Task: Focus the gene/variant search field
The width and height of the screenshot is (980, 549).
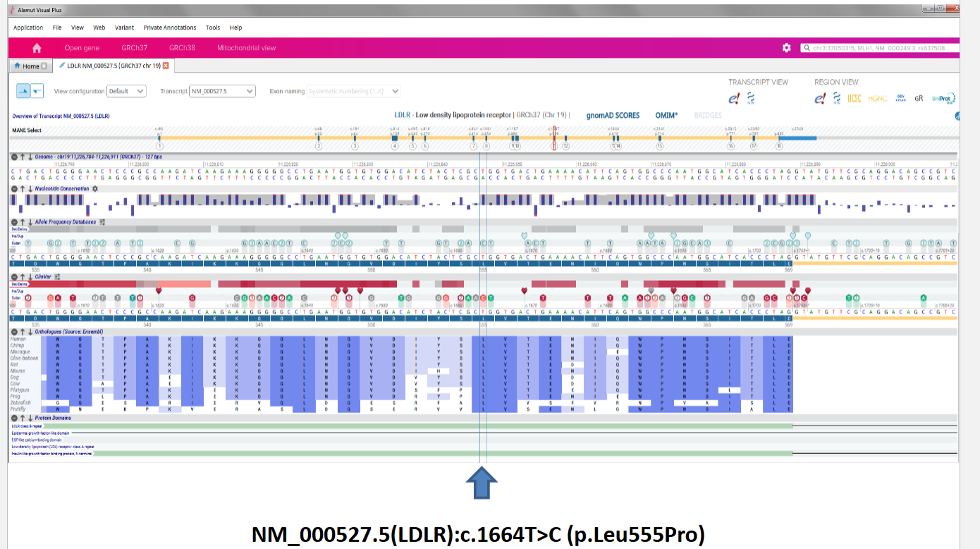Action: pos(880,48)
